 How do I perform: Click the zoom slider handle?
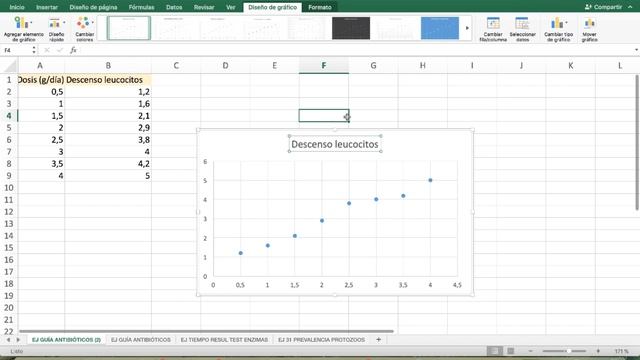pos(568,351)
